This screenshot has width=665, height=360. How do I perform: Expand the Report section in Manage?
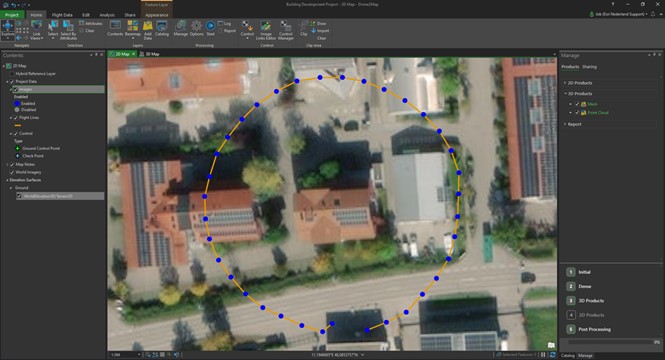pos(565,124)
